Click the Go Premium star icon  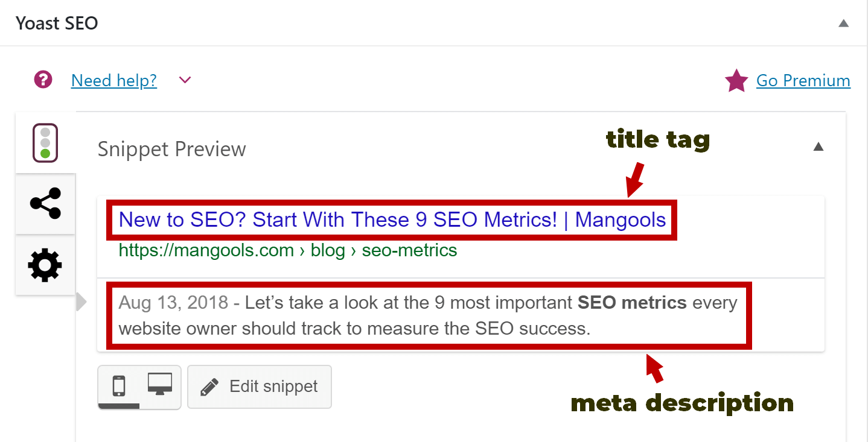point(736,81)
